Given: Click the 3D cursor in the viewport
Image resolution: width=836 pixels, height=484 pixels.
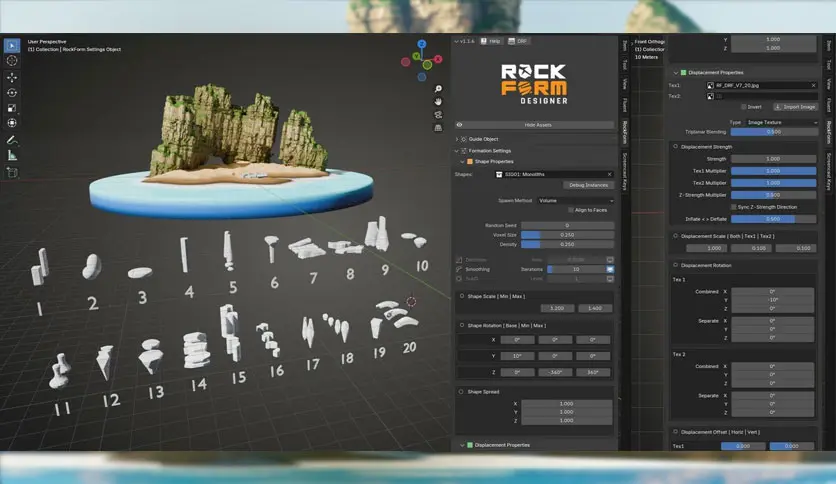Looking at the screenshot, I should coord(411,302).
